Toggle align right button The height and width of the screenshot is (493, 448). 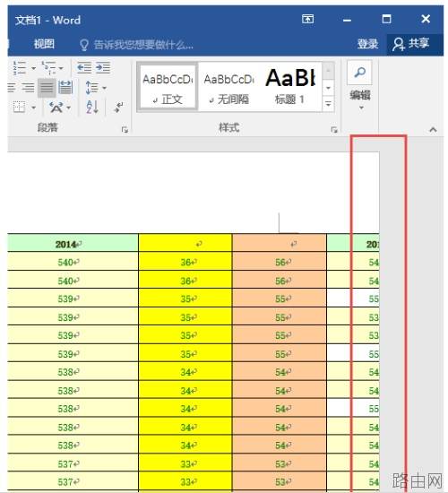[x=29, y=88]
